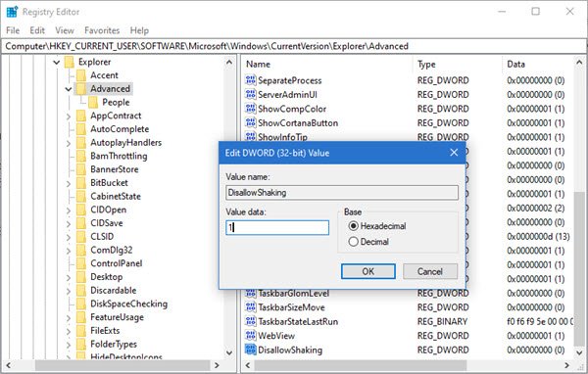Expand the CIDSave key

[69, 224]
